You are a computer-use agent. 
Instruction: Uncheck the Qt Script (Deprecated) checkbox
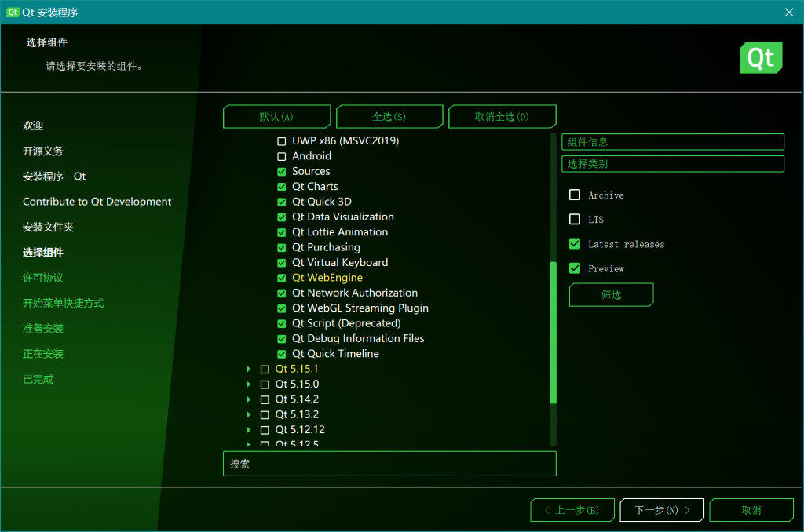282,323
